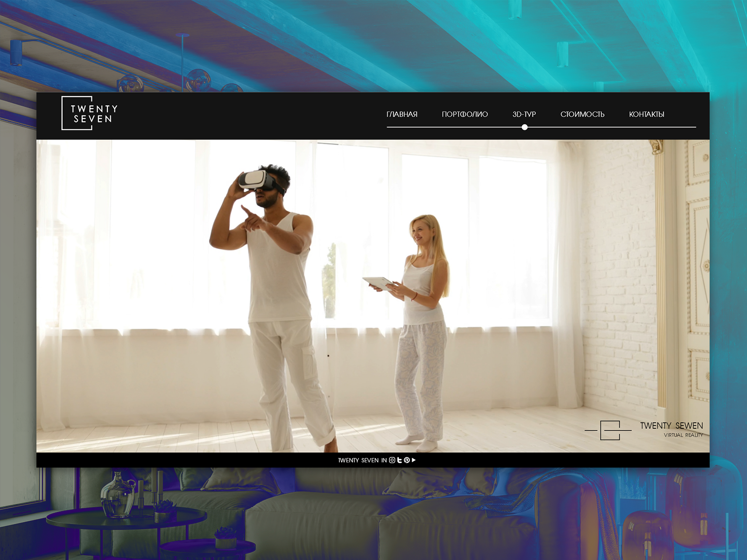This screenshot has width=747, height=560.
Task: Click the YouTube play icon in footer
Action: pyautogui.click(x=414, y=460)
